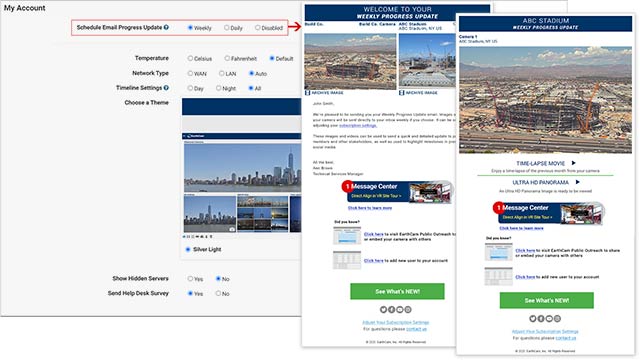Set Network Type to Auto
Viewport: 640px width, 360px height.
pos(251,73)
